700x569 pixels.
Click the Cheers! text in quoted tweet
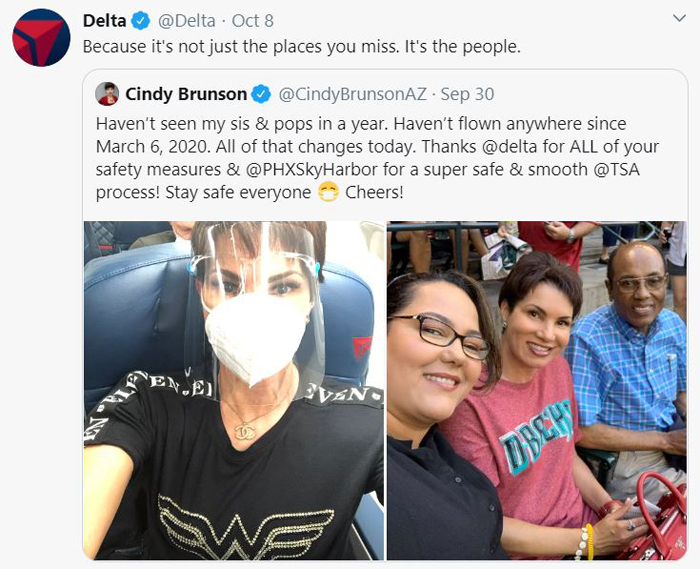374,193
